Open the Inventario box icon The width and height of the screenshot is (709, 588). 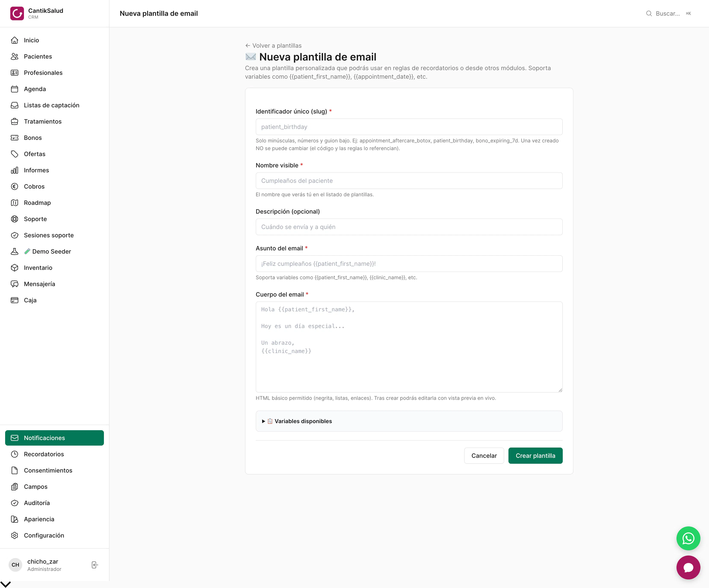(15, 268)
